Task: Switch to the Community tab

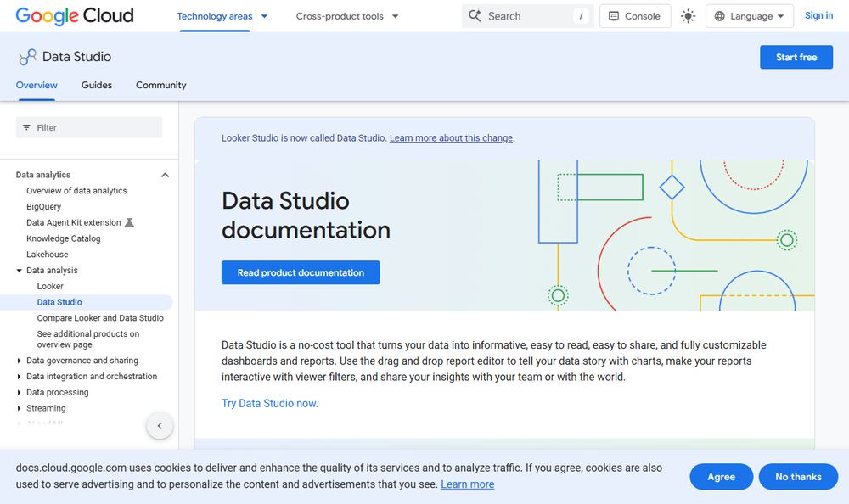Action: coord(160,85)
